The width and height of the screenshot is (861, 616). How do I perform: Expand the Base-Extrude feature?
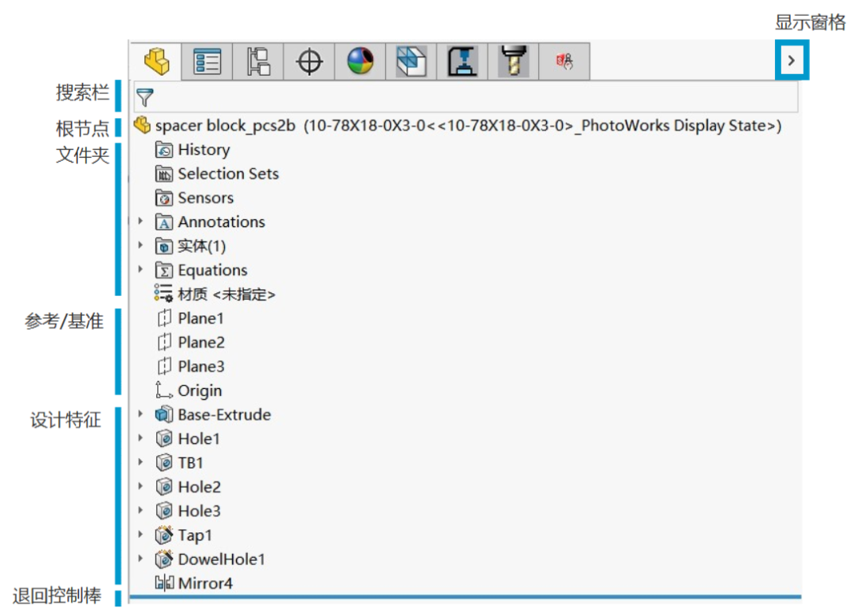click(141, 414)
